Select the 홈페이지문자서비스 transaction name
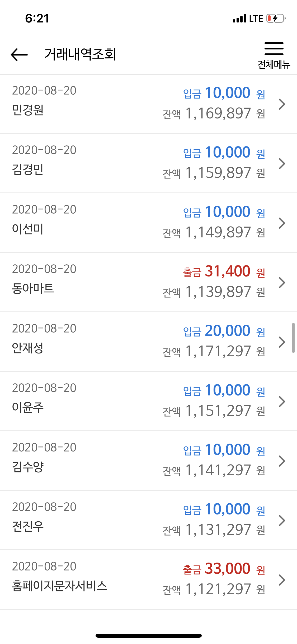The image size is (297, 644). [x=60, y=586]
